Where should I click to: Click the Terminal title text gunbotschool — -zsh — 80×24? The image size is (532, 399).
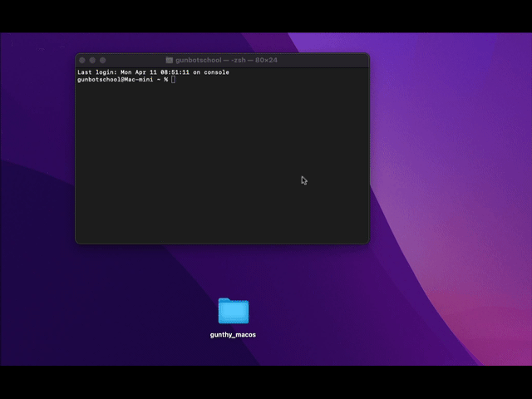pyautogui.click(x=226, y=60)
